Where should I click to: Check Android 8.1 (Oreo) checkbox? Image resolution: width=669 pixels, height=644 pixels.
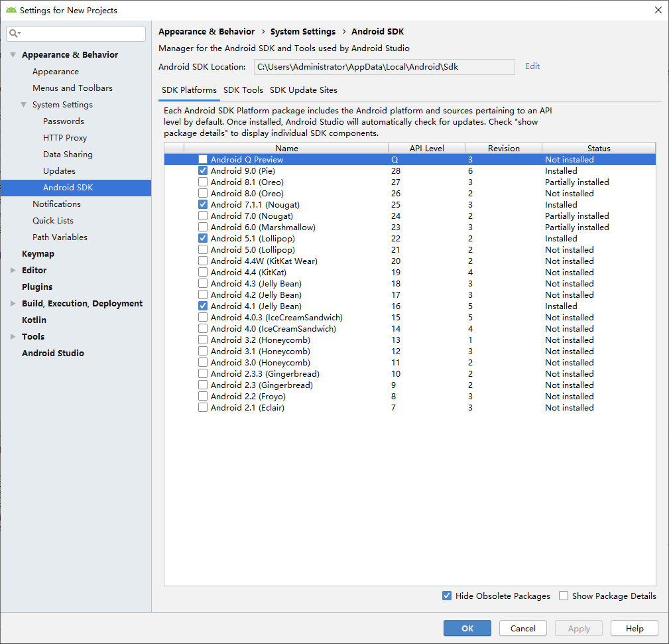pos(203,182)
